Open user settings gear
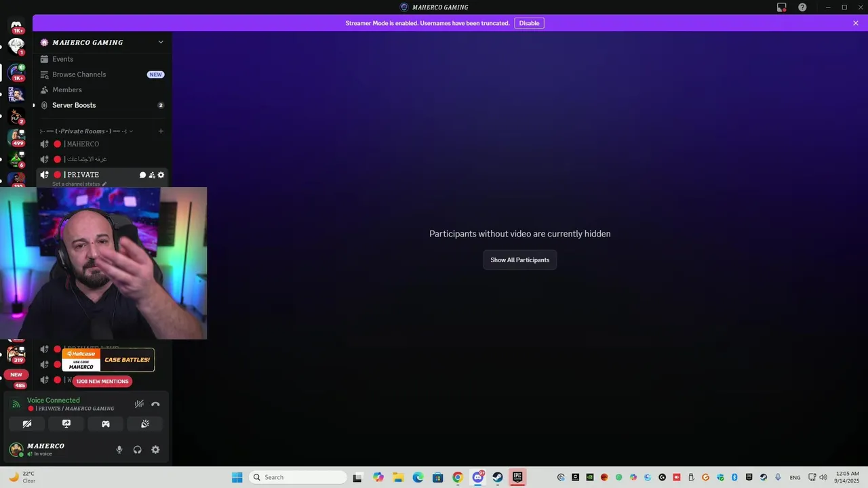Screen dimensions: 868x488 coord(155,449)
